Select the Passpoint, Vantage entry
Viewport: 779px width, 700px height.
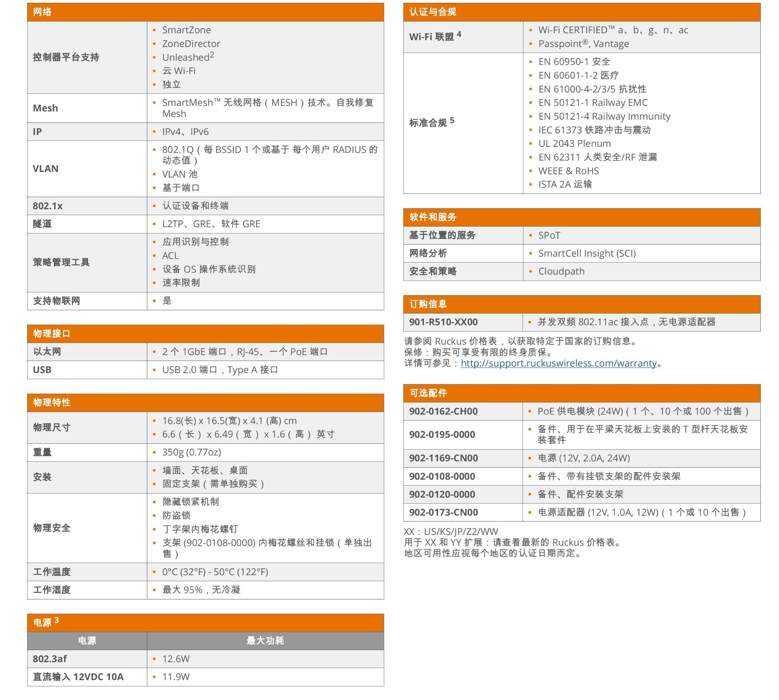point(583,43)
